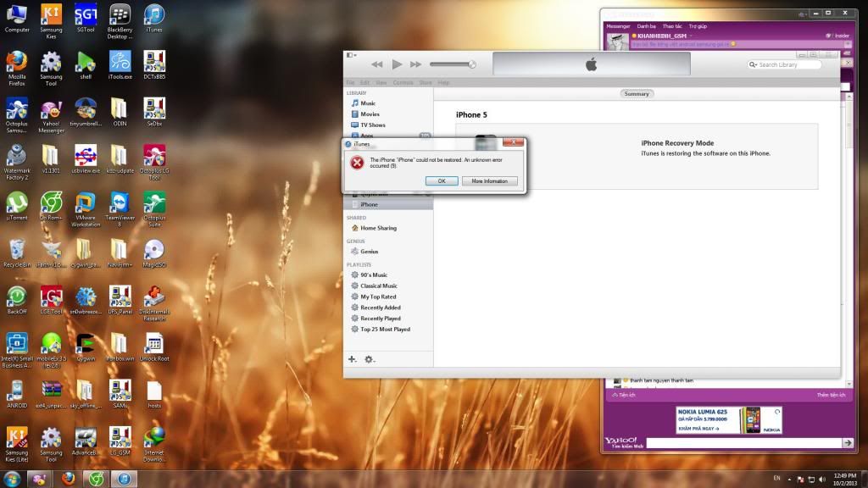
Task: Click the iTunes fast-forward button
Action: tap(415, 64)
